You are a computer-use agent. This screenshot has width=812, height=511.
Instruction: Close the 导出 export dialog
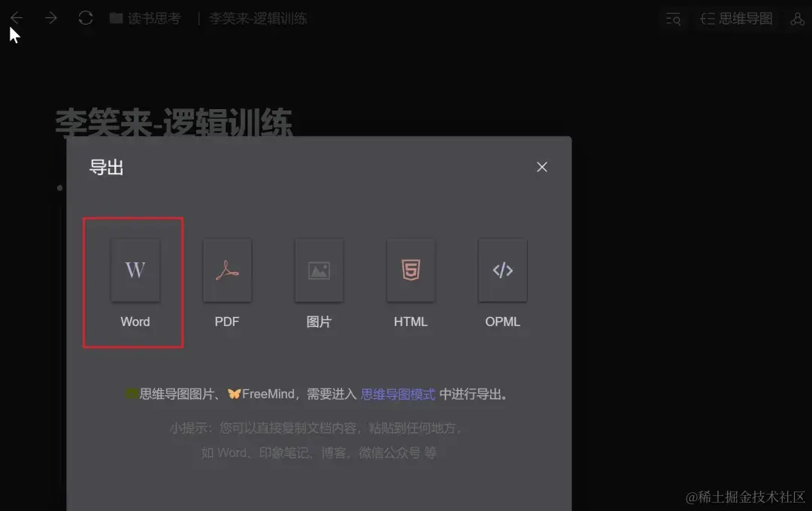pos(541,167)
